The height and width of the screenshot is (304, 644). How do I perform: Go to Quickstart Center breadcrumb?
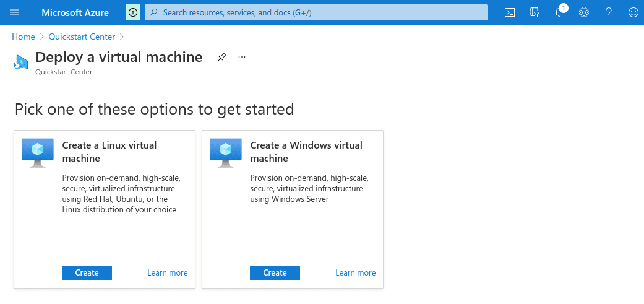tap(82, 37)
